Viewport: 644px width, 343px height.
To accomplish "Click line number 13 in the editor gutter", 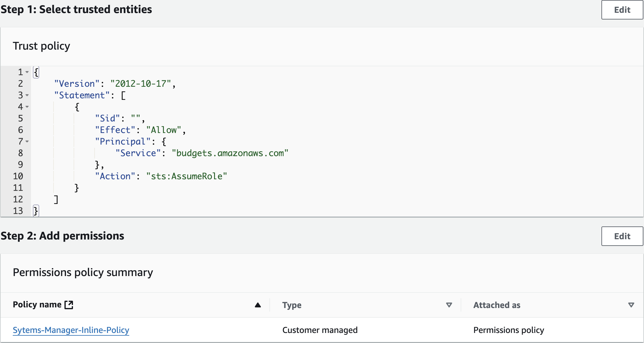I will 18,211.
